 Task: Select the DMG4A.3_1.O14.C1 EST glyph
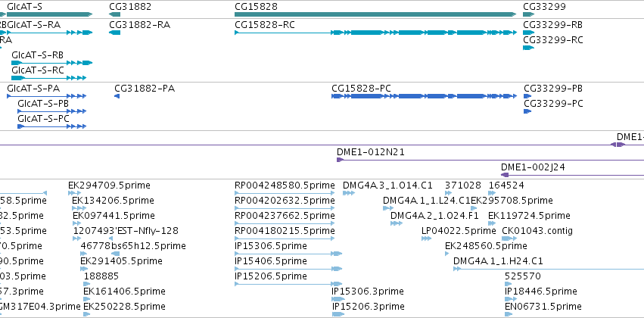[x=349, y=193]
